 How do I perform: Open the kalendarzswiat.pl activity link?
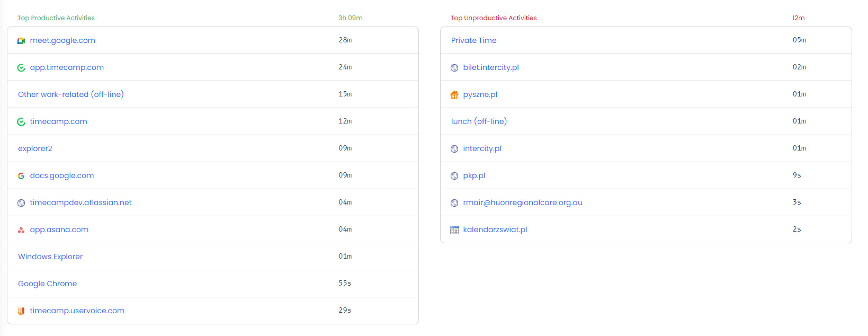click(495, 229)
